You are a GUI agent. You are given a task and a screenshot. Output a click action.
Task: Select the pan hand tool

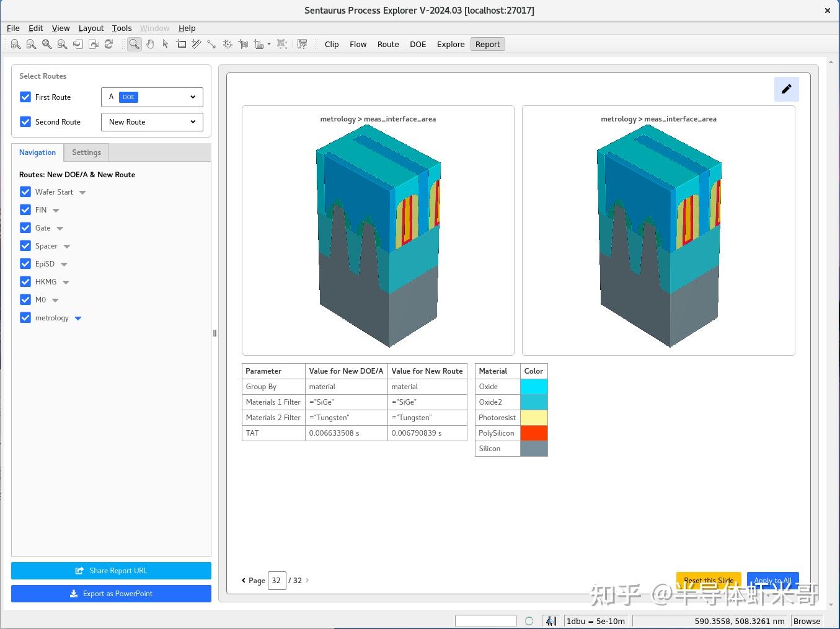click(x=150, y=44)
